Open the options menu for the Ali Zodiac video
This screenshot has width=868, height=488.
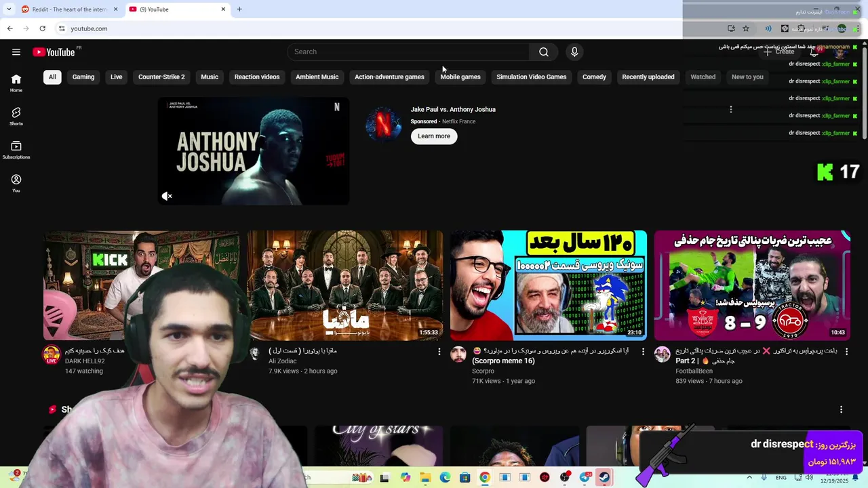pos(439,352)
